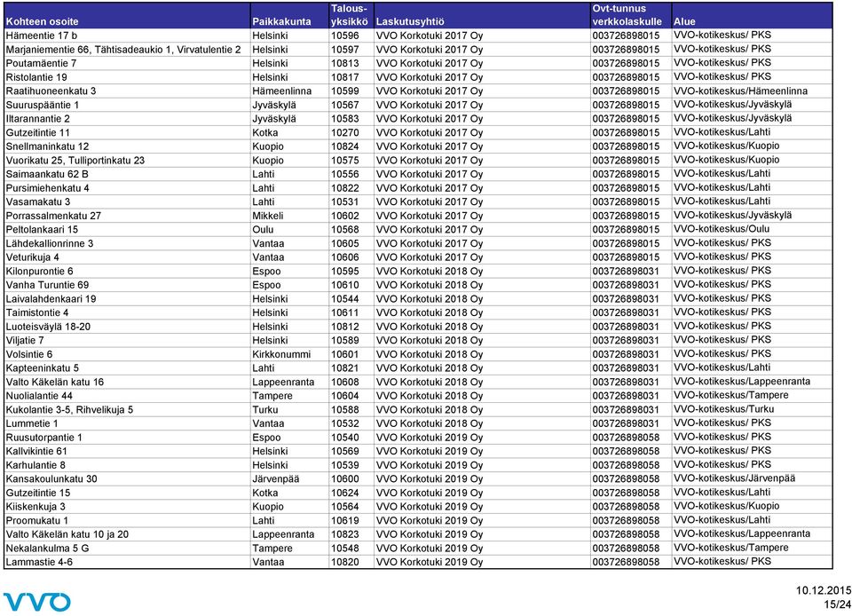Screen dimensions: 852x616
Task: Select the address 'Kiiskenkuja 3'
Action: click(35, 507)
